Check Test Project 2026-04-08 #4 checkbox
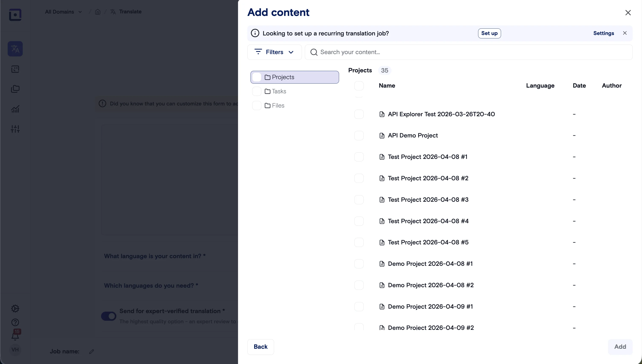The height and width of the screenshot is (364, 642). [359, 221]
